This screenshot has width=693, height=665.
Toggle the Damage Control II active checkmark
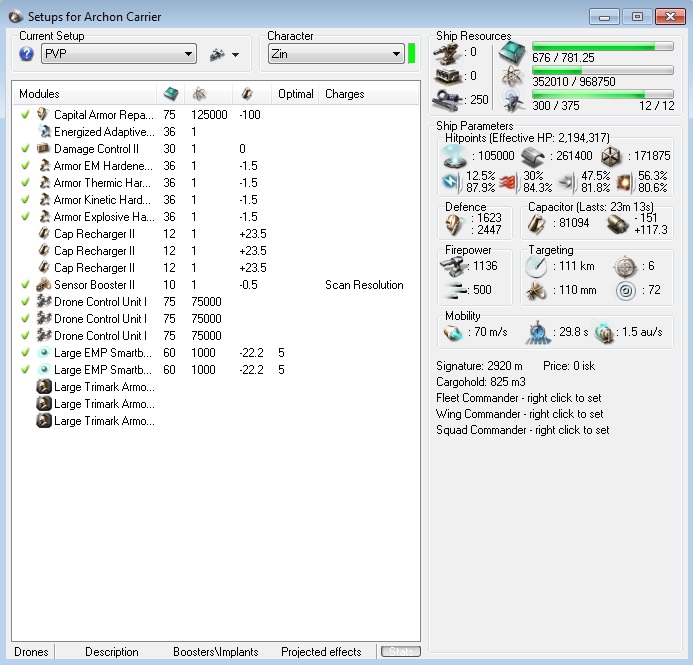point(25,148)
